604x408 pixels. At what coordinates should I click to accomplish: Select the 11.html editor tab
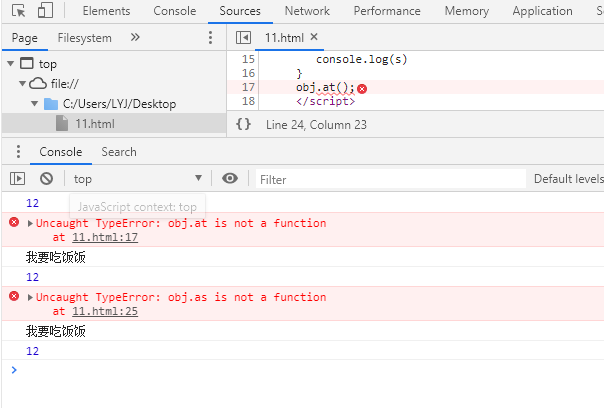pyautogui.click(x=284, y=38)
